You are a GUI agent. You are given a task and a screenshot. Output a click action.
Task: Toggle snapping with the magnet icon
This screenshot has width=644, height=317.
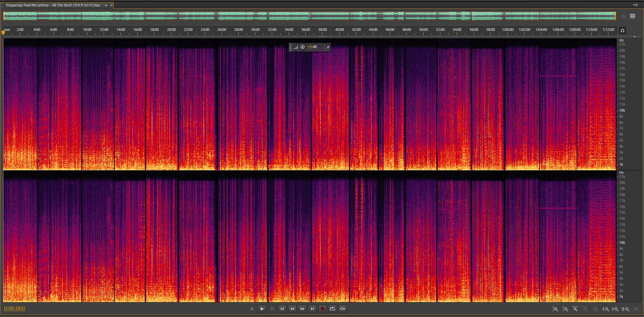(623, 31)
